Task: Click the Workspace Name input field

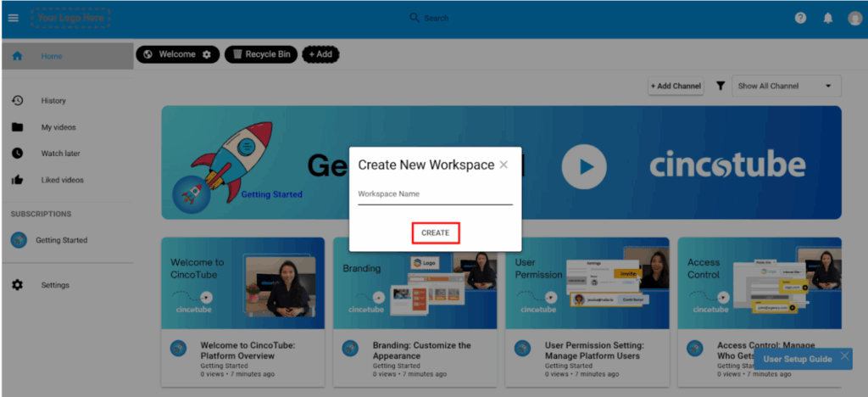Action: (x=435, y=194)
